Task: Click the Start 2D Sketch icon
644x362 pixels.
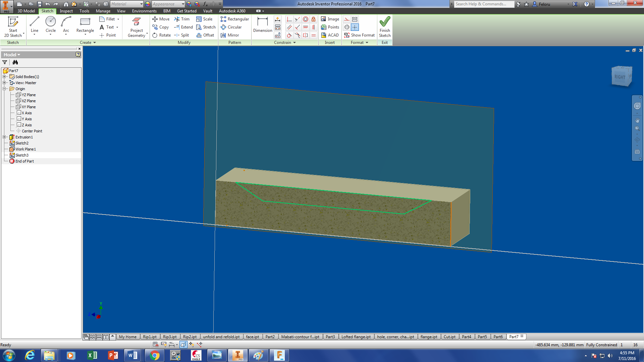Action: [x=13, y=22]
